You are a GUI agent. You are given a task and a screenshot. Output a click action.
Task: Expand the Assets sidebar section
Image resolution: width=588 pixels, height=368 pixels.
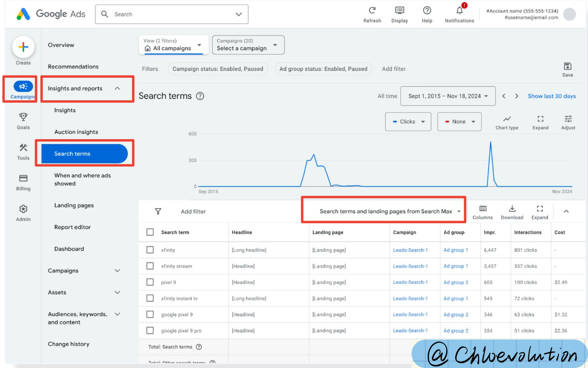click(117, 292)
